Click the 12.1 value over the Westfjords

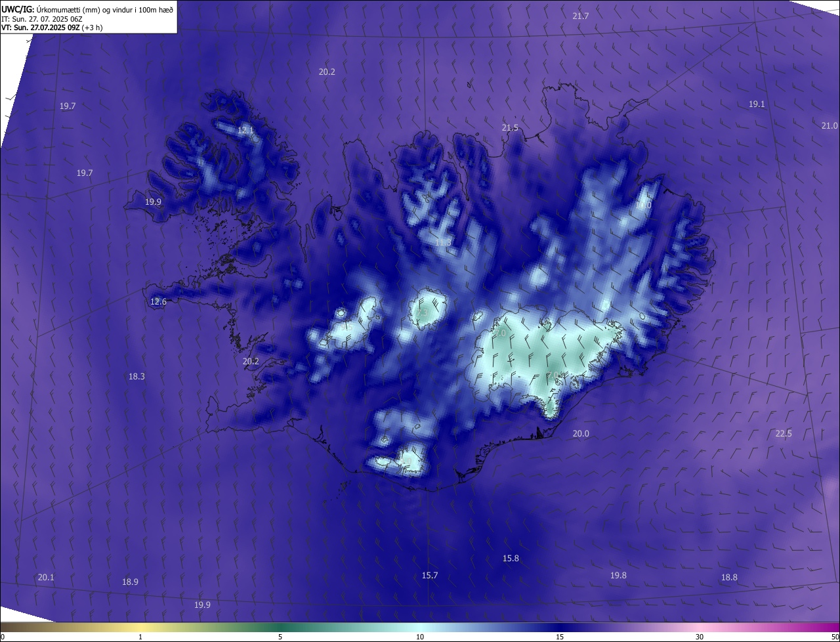[245, 130]
